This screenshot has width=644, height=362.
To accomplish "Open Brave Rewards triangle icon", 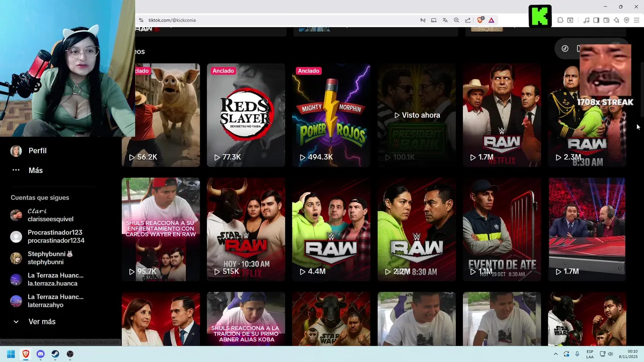I will (491, 20).
